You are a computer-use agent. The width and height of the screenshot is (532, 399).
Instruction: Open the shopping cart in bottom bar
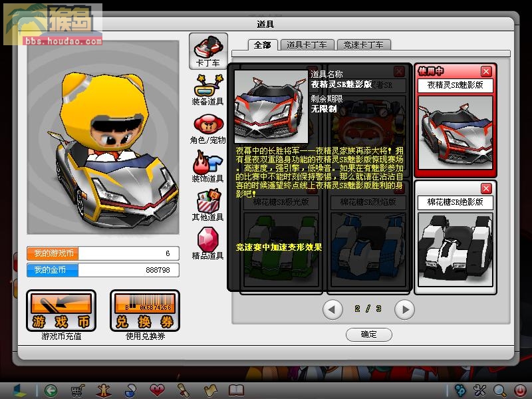pos(77,390)
